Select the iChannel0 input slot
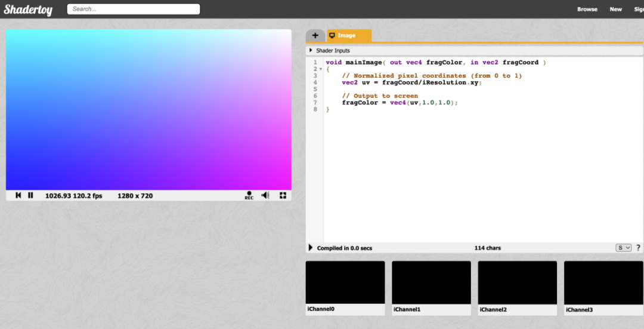This screenshot has height=329, width=644. [345, 282]
